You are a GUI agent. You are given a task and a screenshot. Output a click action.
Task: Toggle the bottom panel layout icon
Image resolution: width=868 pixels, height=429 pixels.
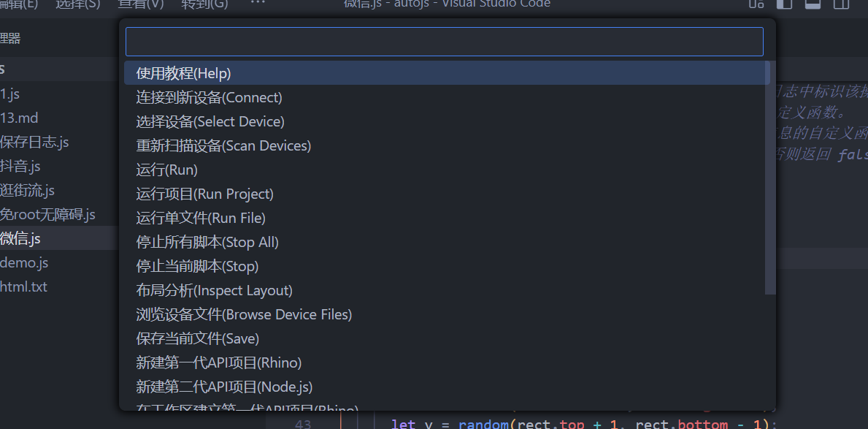813,4
